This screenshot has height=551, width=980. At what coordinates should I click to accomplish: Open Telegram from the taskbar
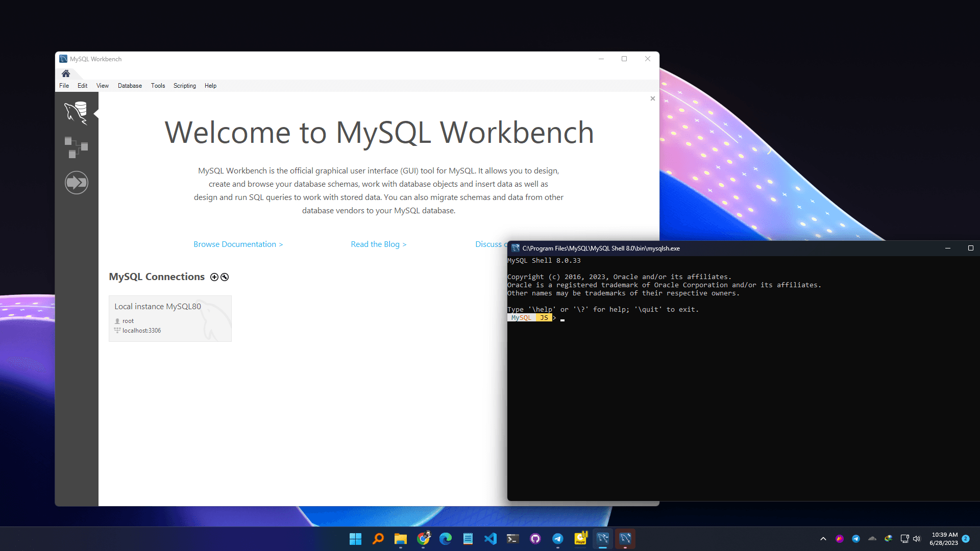coord(558,539)
